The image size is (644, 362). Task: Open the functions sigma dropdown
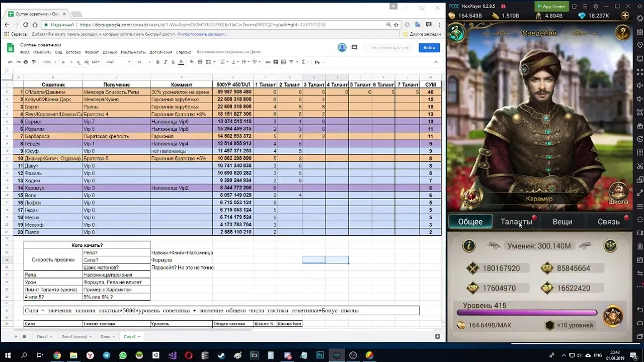tap(304, 62)
